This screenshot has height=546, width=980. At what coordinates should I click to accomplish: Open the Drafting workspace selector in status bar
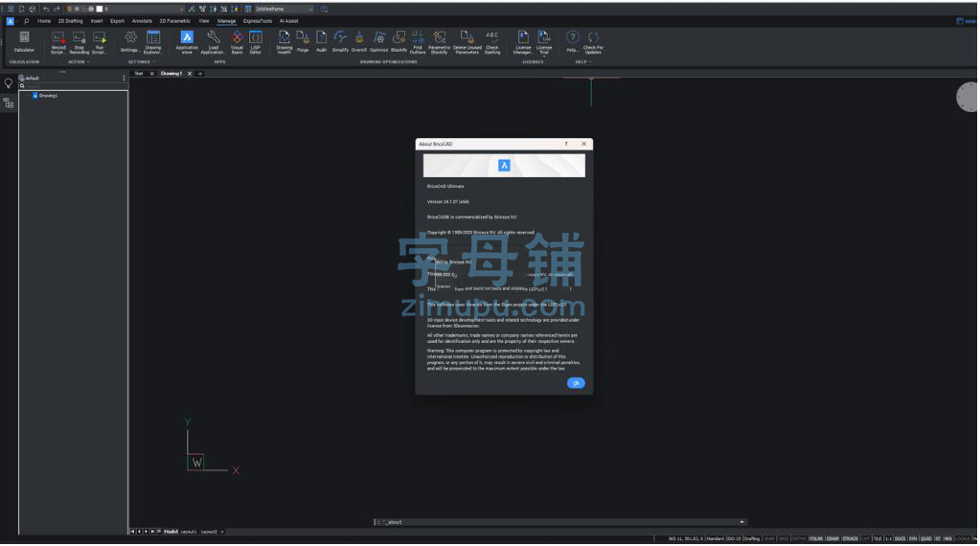[752, 538]
